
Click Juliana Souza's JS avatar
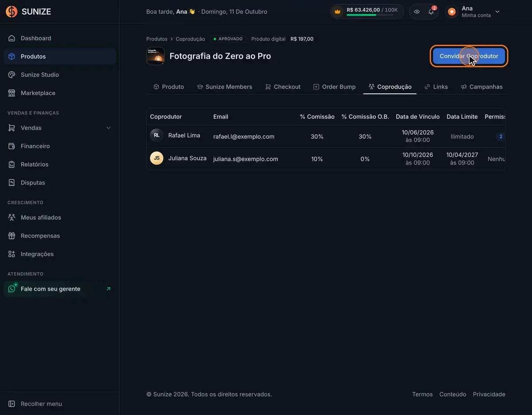point(156,158)
